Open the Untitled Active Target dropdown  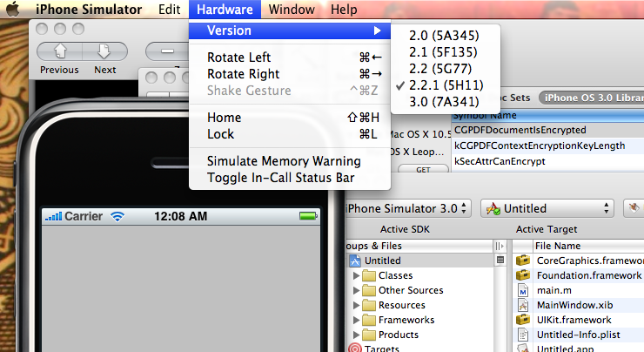(547, 208)
